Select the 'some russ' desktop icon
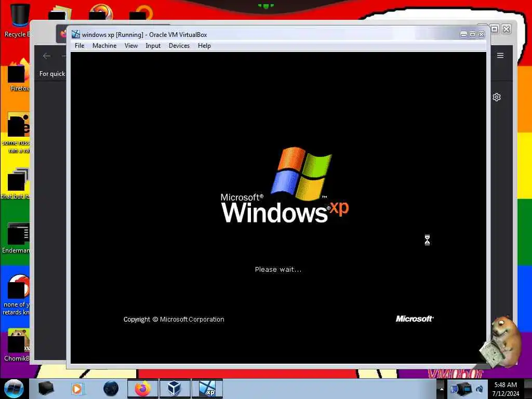 tap(17, 133)
